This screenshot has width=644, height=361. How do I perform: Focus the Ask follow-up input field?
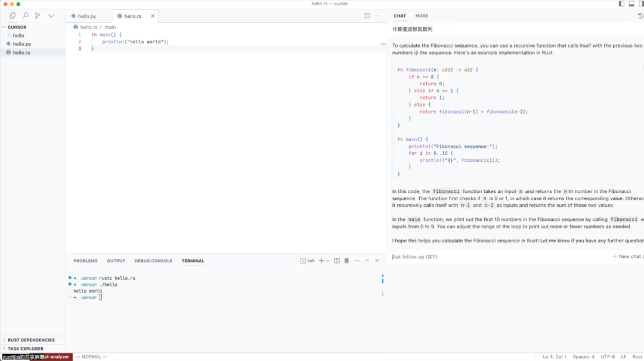[499, 257]
